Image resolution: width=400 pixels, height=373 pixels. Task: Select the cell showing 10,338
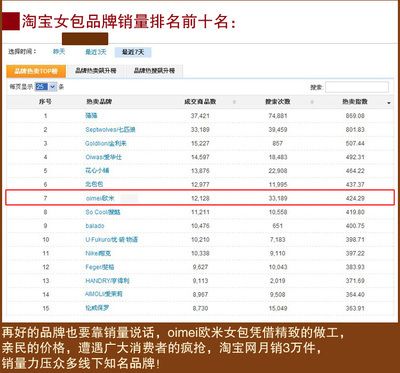click(200, 253)
